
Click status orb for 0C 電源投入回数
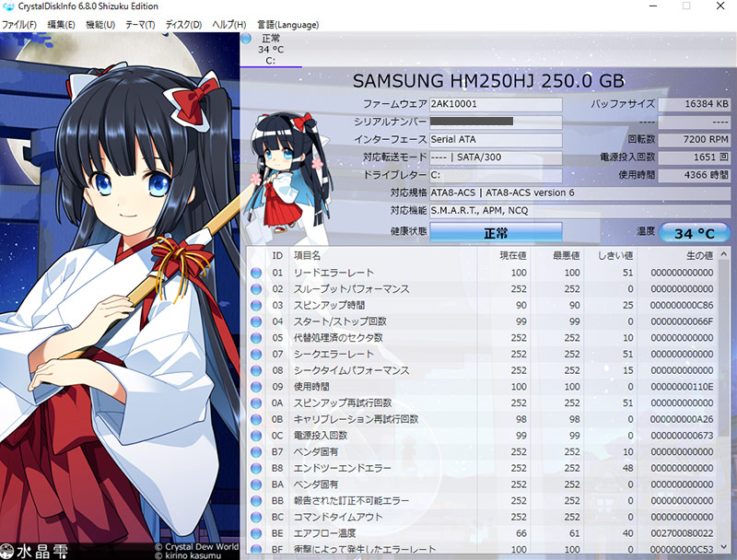click(256, 436)
